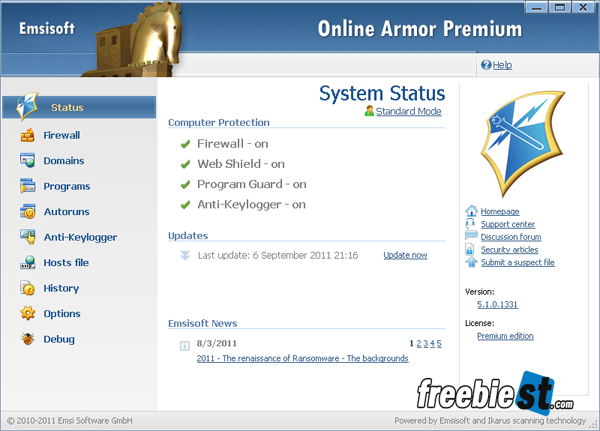Open the Homepage link
Viewport: 600px width, 431px height.
click(500, 211)
